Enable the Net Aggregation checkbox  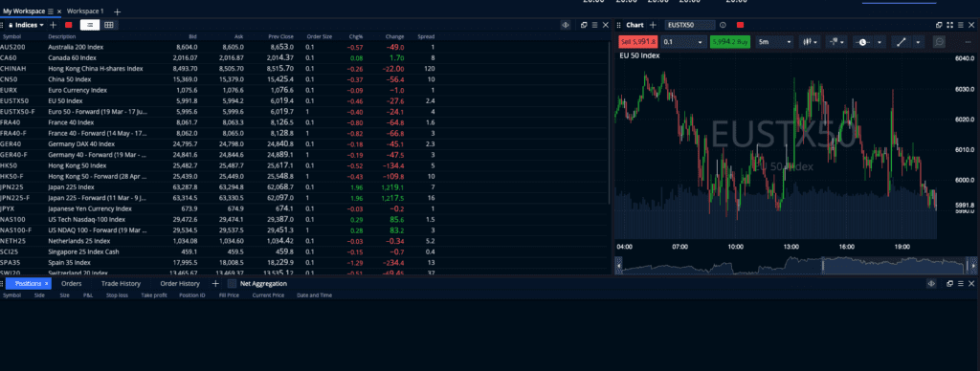pos(232,284)
